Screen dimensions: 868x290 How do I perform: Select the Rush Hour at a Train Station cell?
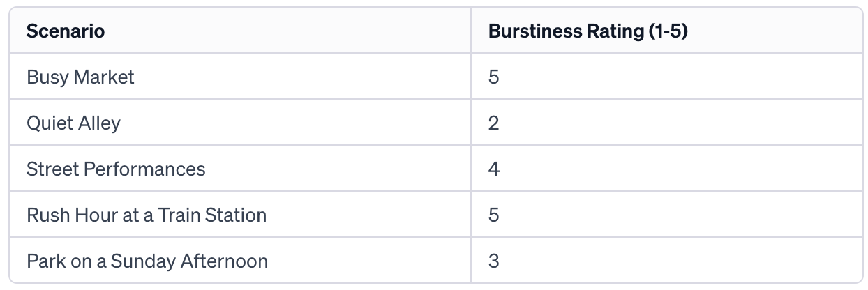(147, 215)
